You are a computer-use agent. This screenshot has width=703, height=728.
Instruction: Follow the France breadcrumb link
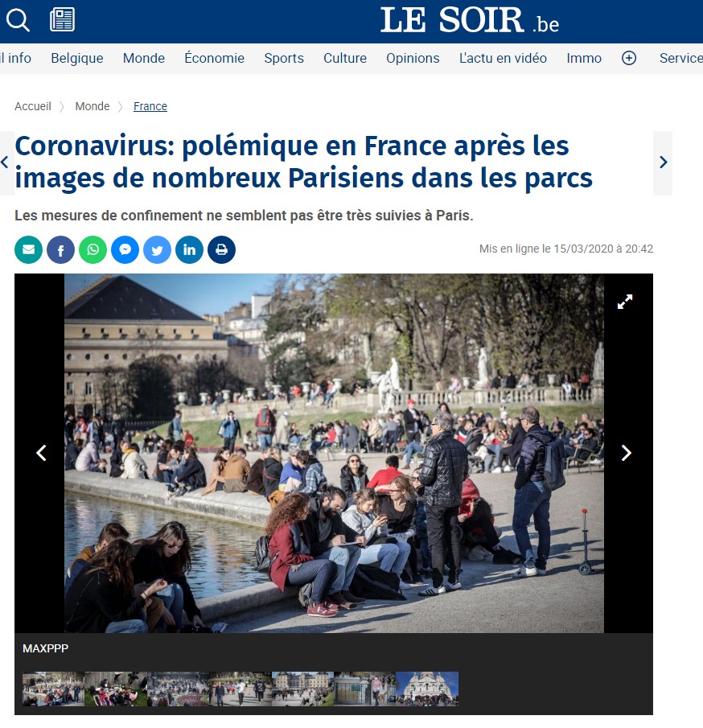150,106
